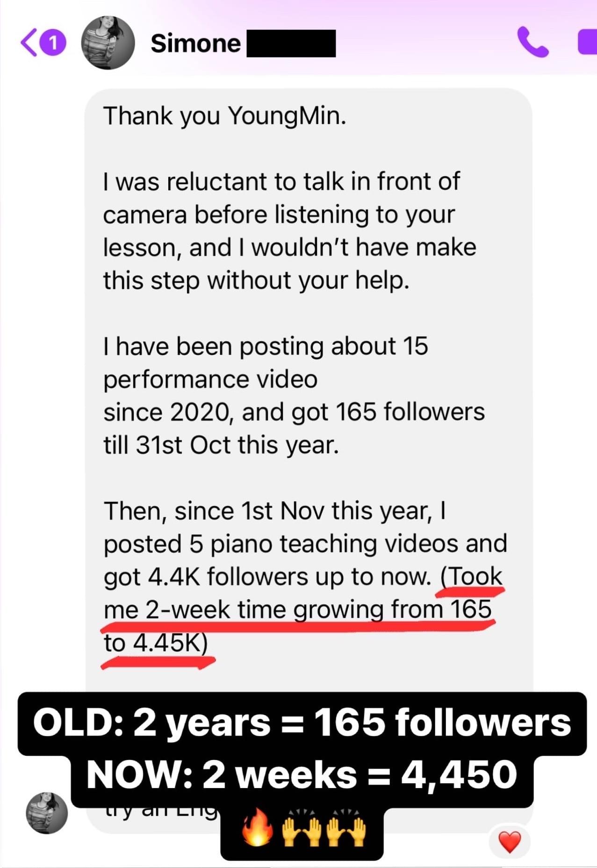597x868 pixels.
Task: Open Simone's profile photo in the header
Action: click(108, 43)
